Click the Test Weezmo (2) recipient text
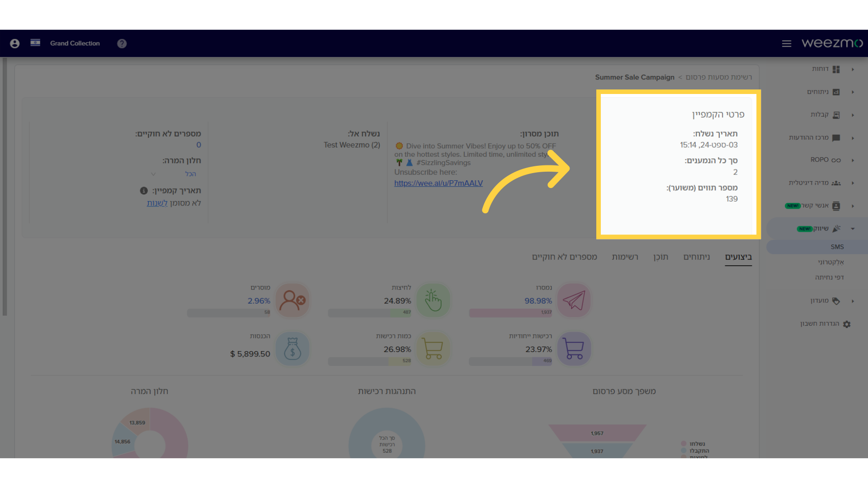 point(352,145)
